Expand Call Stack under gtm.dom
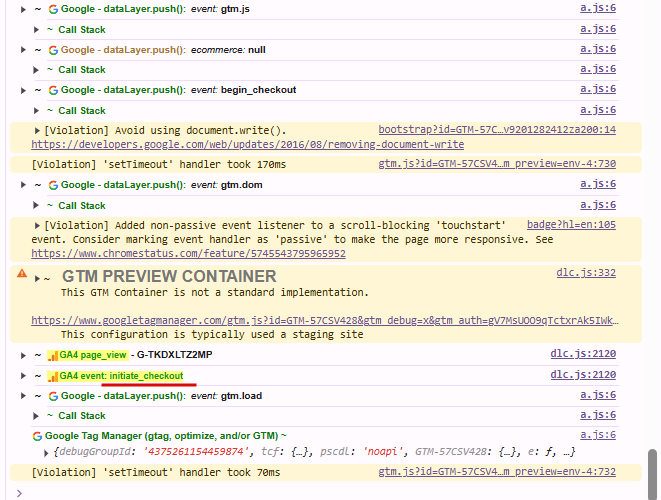The height and width of the screenshot is (500, 661). tap(36, 205)
